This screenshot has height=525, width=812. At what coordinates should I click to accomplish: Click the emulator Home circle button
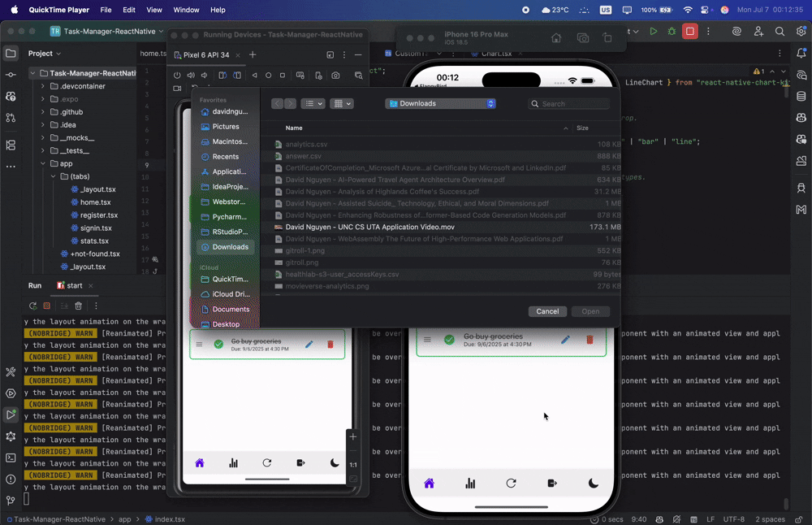tap(268, 76)
